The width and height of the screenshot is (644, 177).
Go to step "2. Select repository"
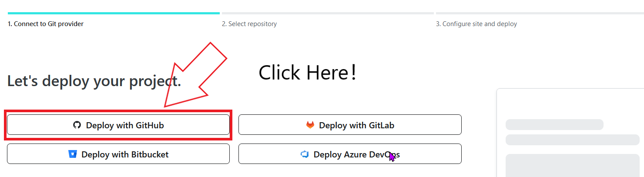pos(249,24)
